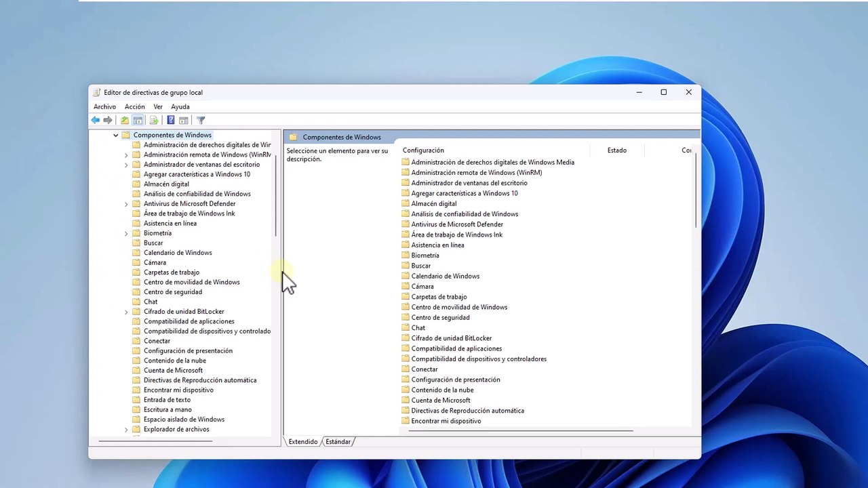Expand Antivirus de Microsoft Defender in tree

coord(126,204)
